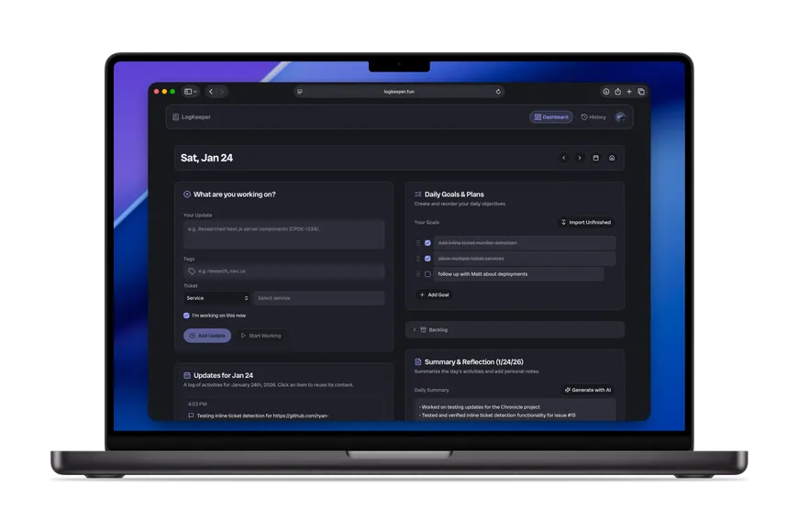This screenshot has width=798, height=532.
Task: Switch to the History tab
Action: [593, 117]
